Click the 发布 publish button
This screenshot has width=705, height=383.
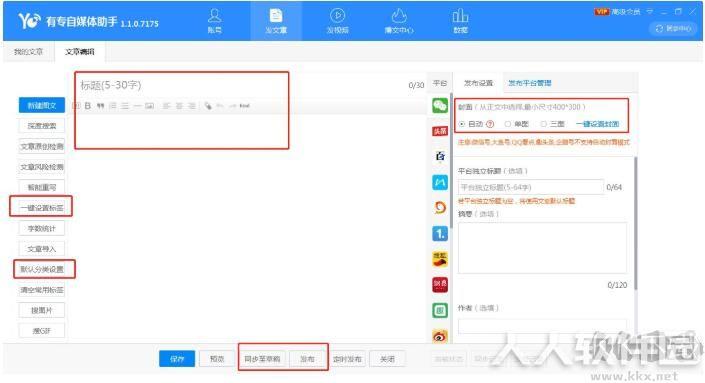click(x=307, y=359)
